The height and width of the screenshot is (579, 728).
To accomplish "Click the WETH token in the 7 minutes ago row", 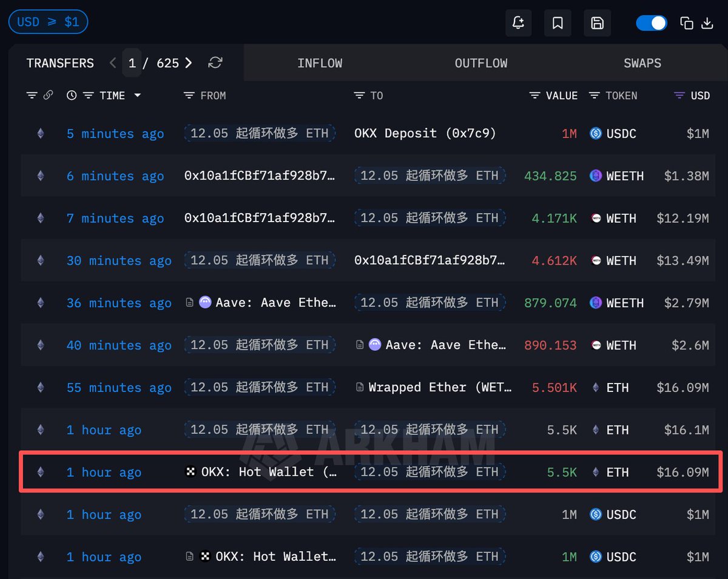I will coord(613,218).
